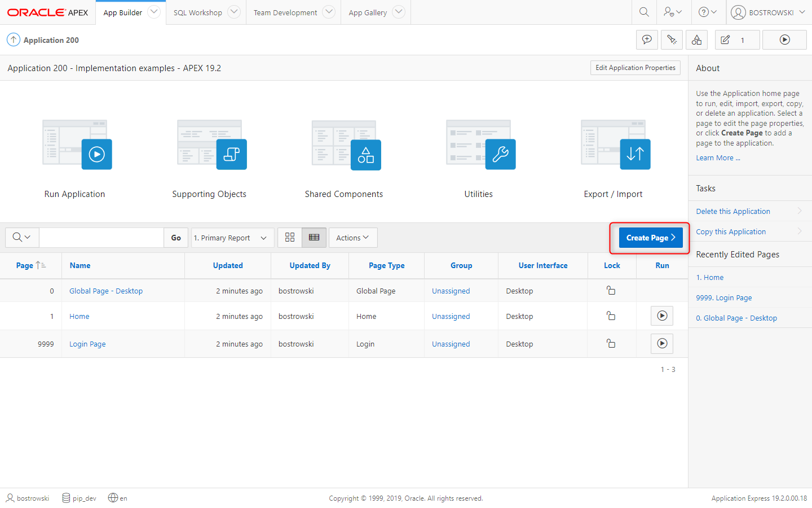Open recently edited 1. Home link
This screenshot has height=508, width=812.
pos(709,277)
